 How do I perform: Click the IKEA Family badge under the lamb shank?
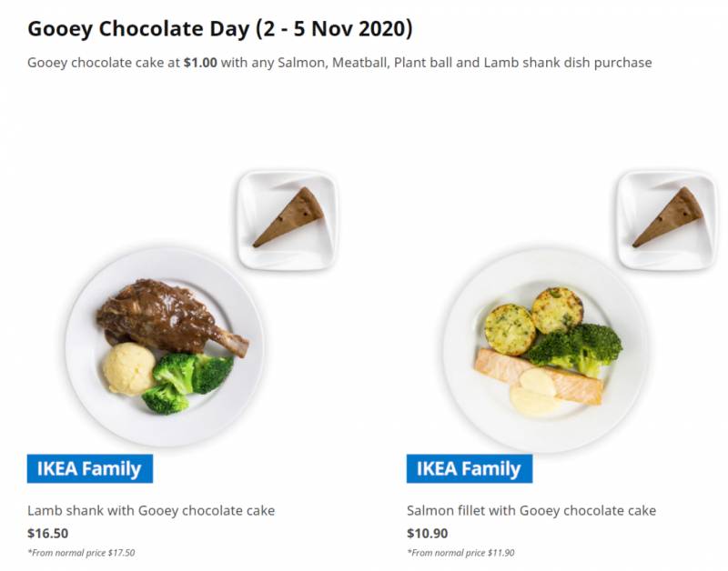[89, 469]
